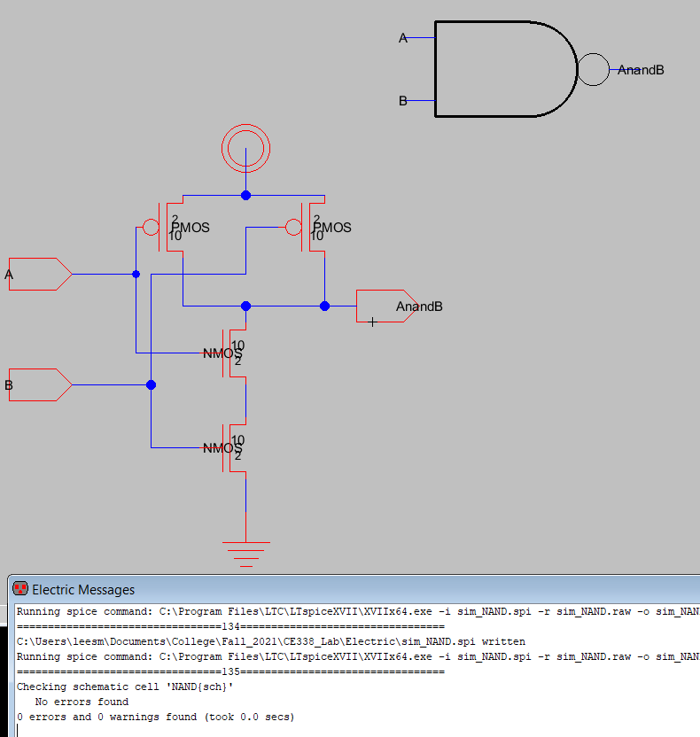
Task: Click junction dot beside AnandB output port
Action: [x=324, y=306]
